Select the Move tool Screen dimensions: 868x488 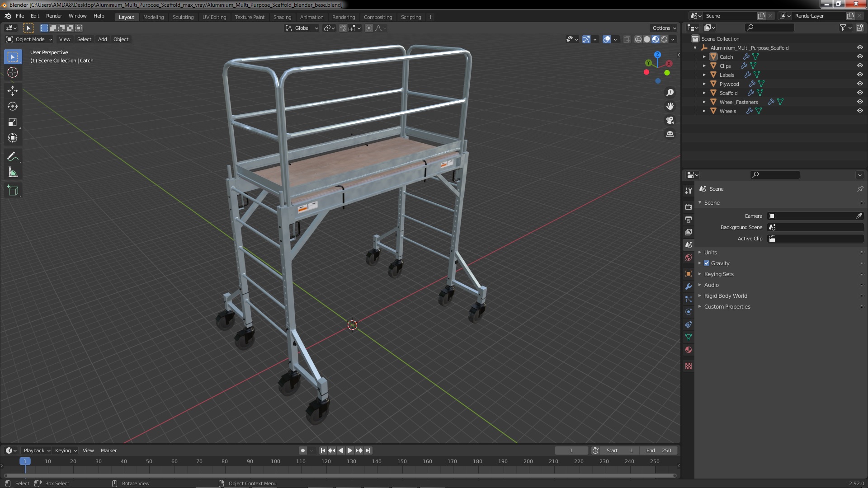point(13,90)
